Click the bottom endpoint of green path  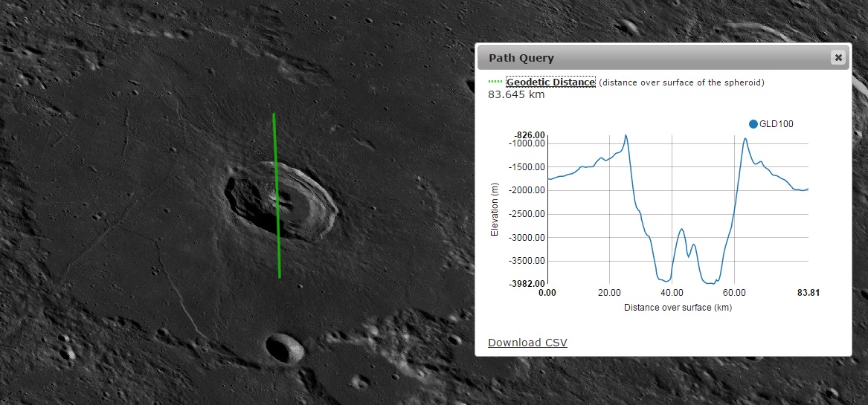[x=280, y=277]
